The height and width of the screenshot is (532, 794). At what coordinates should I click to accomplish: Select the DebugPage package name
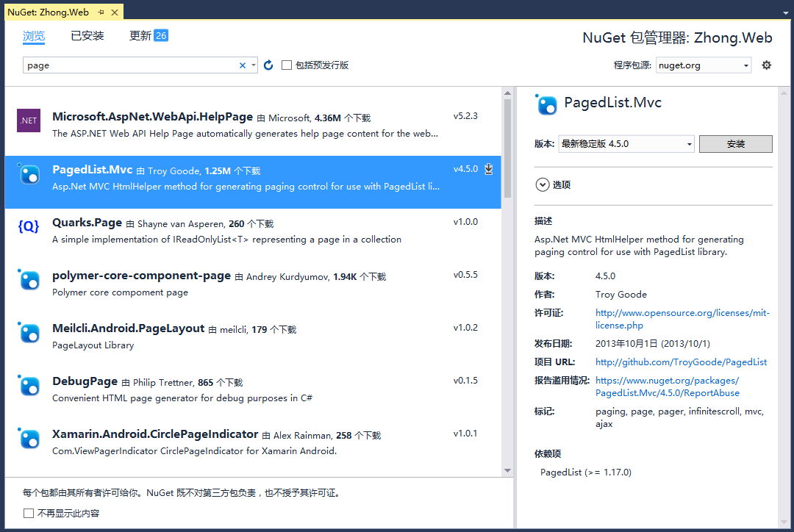tap(85, 381)
